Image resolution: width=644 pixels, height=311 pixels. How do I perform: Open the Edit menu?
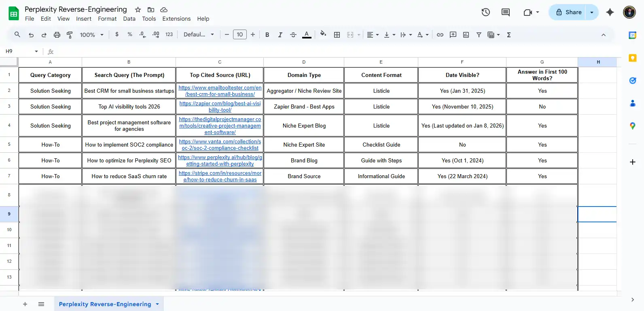point(46,19)
